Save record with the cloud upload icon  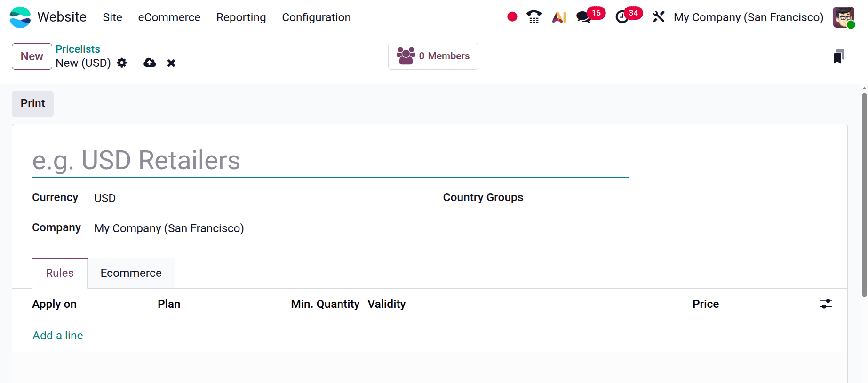coord(150,63)
